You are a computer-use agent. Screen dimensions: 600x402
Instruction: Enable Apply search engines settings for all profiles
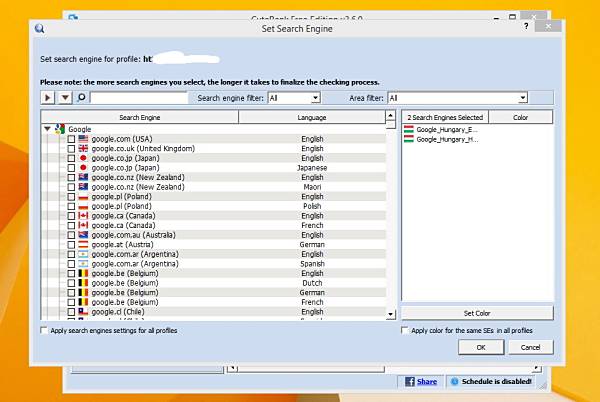tap(44, 330)
